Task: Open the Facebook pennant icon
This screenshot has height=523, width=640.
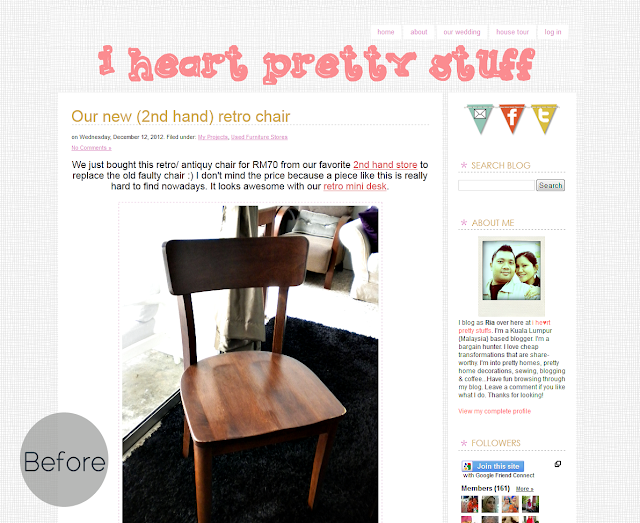Action: (512, 118)
